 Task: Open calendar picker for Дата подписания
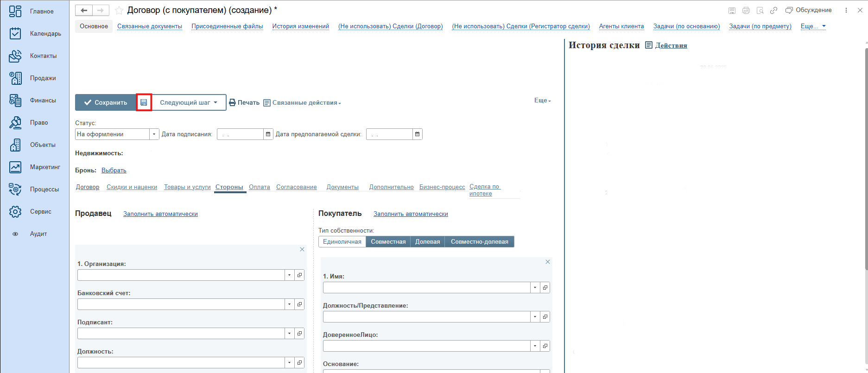tap(268, 134)
